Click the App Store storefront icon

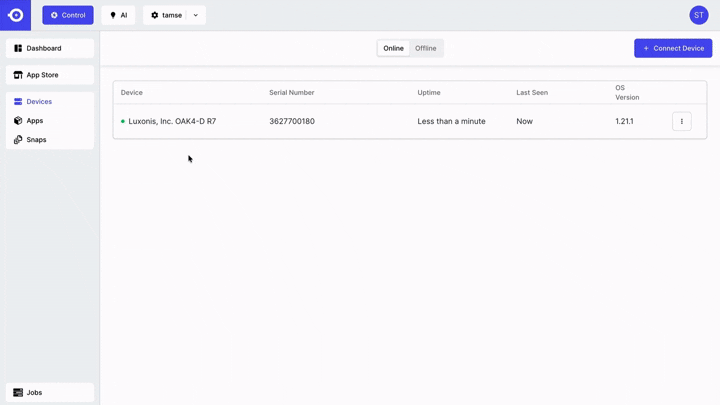(x=18, y=75)
